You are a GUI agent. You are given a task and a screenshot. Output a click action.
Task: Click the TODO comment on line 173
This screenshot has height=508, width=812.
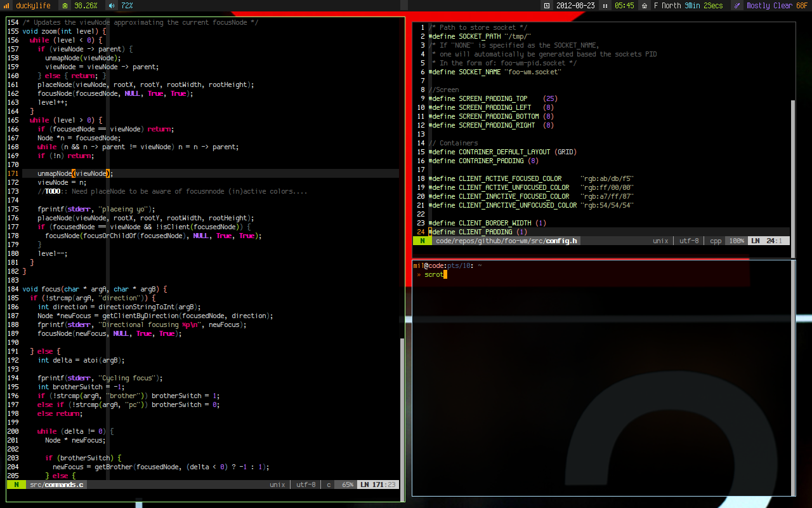[x=172, y=191]
